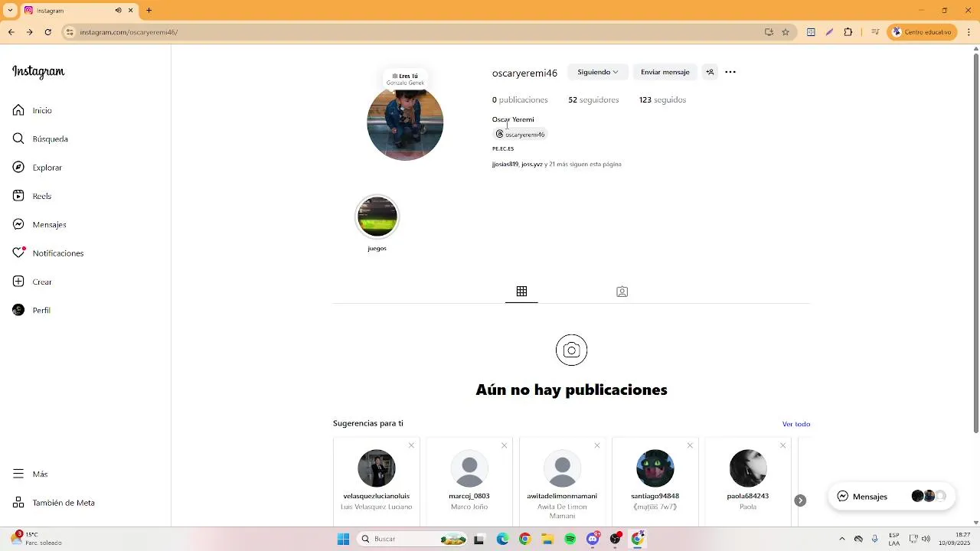Open the Más menu
The height and width of the screenshot is (551, 980).
tap(30, 474)
